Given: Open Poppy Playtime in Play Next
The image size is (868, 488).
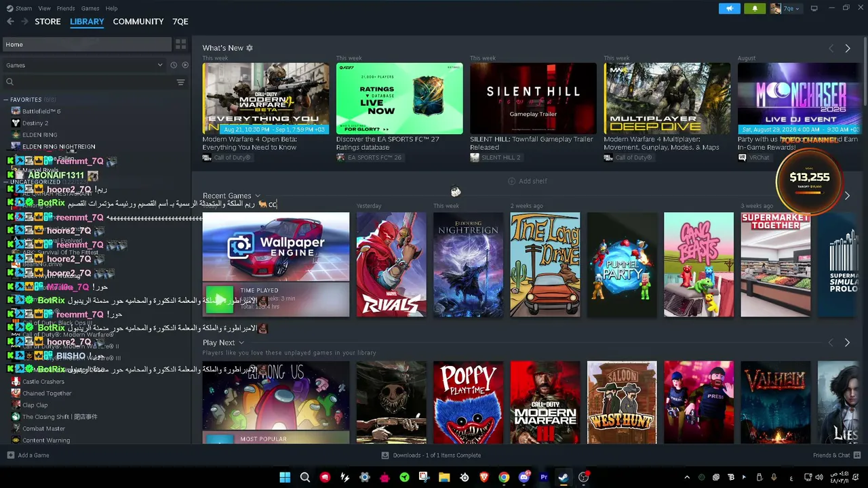Looking at the screenshot, I should point(469,403).
